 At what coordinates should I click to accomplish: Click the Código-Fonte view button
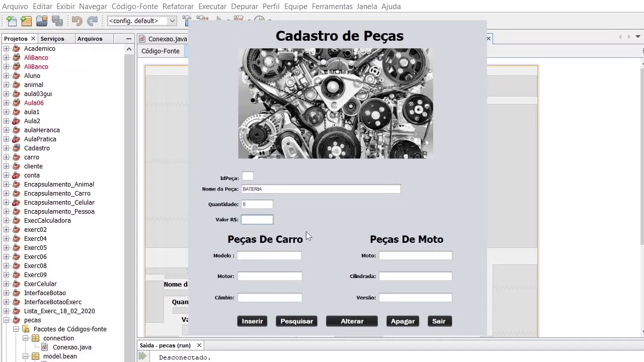coord(160,51)
